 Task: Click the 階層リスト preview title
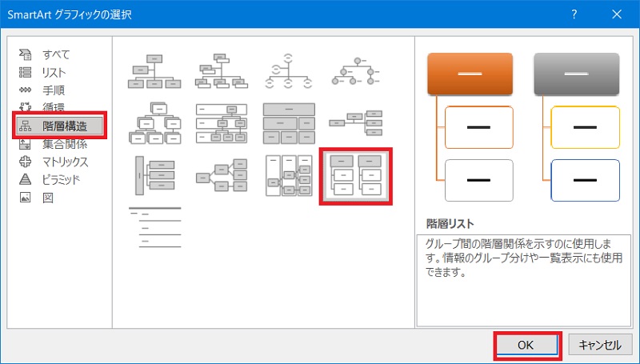tap(450, 224)
